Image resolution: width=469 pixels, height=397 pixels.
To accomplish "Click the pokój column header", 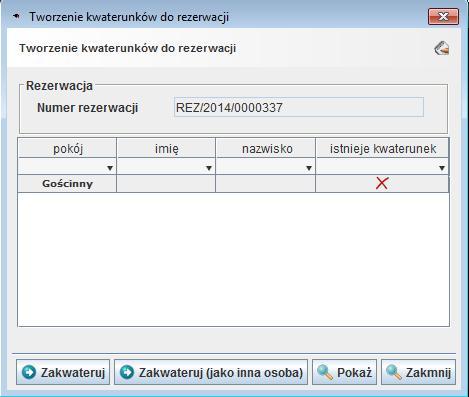I will tap(67, 148).
